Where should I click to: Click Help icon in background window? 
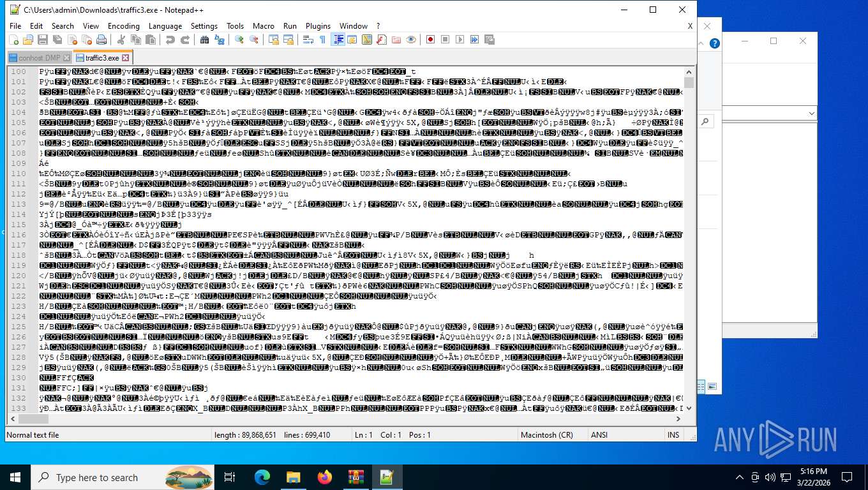click(715, 43)
